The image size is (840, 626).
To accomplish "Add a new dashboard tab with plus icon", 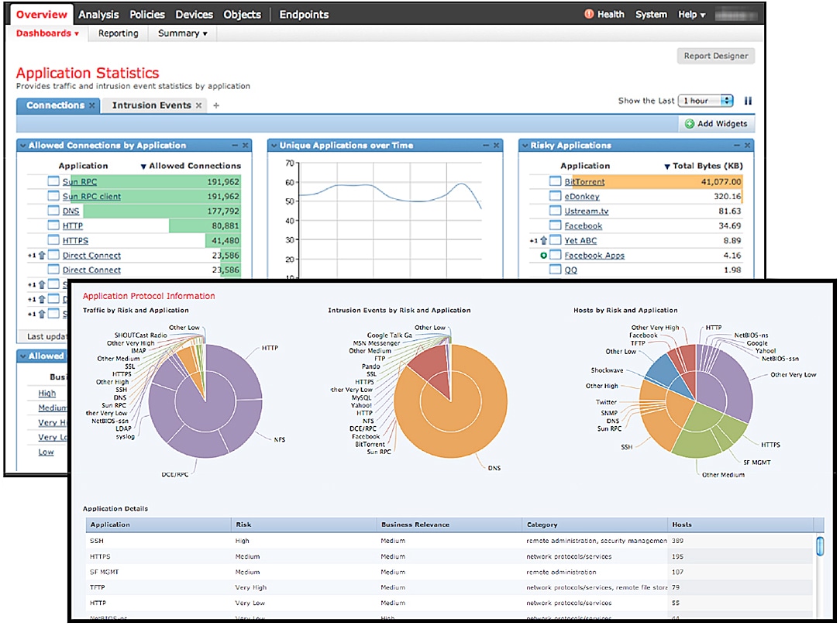I will pos(216,106).
